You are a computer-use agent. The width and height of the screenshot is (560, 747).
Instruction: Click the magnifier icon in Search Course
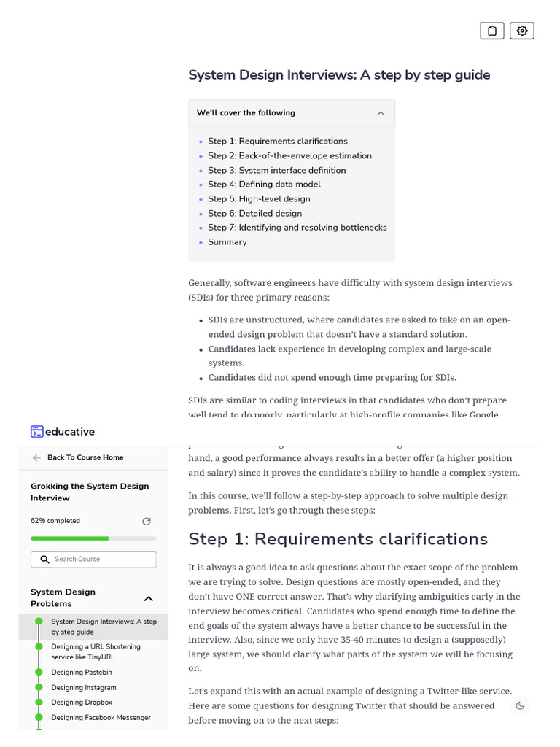click(x=44, y=560)
